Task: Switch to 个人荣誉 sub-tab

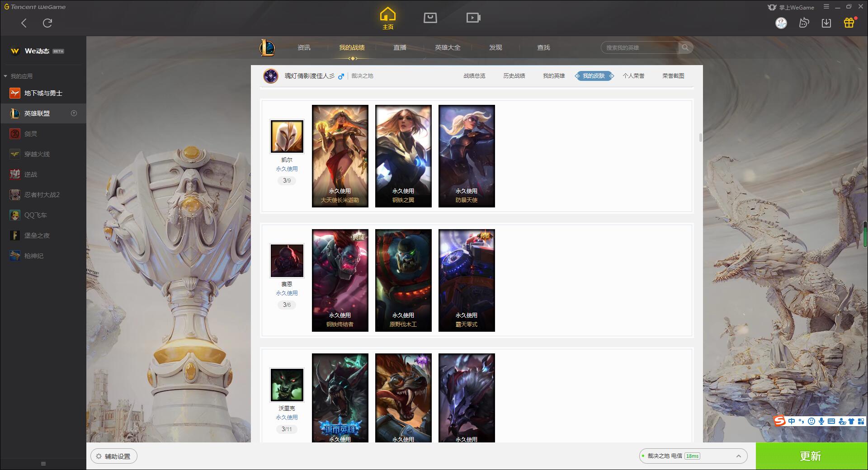Action: coord(633,76)
